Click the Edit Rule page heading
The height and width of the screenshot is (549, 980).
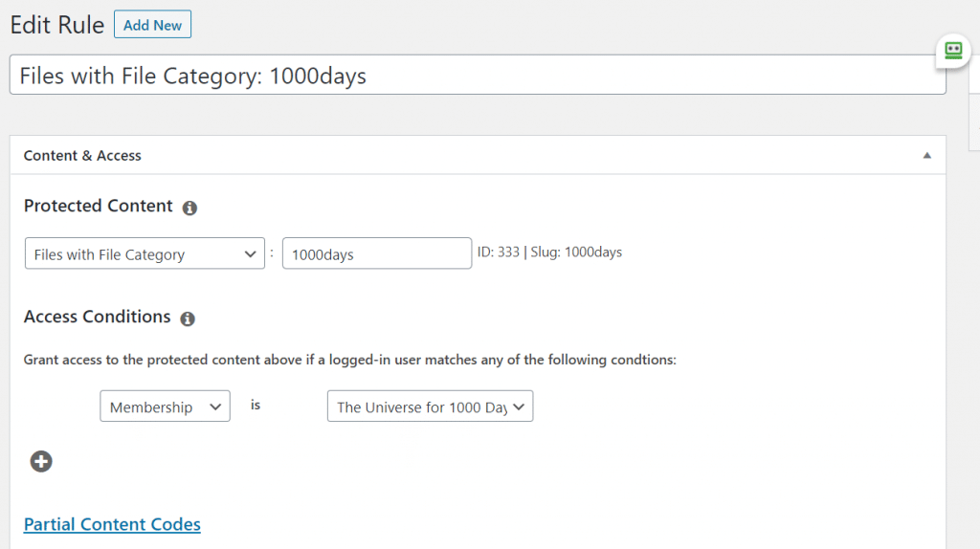click(57, 26)
